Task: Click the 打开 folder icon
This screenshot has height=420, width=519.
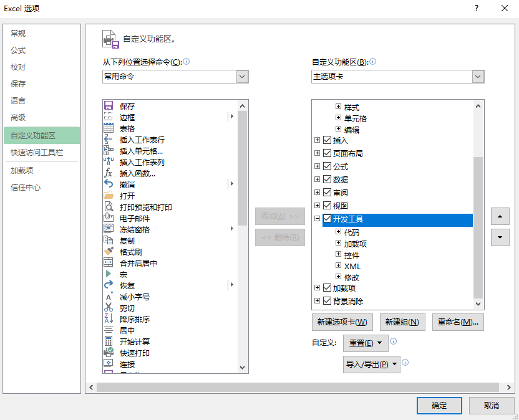Action: tap(109, 196)
